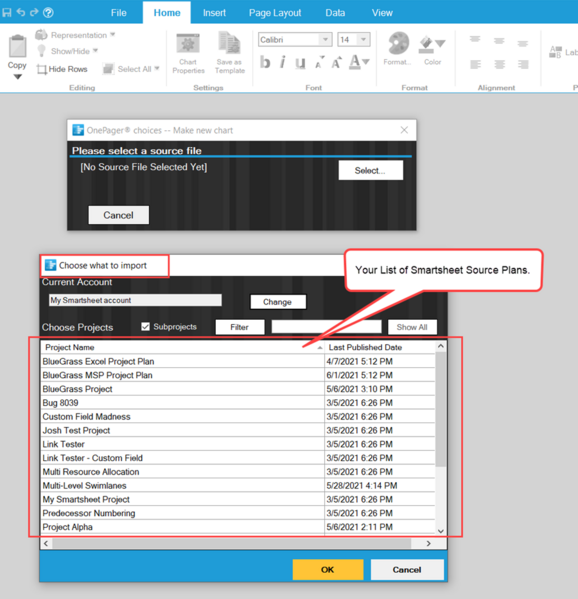Expand the font size 14 dropdown
Image resolution: width=578 pixels, height=599 pixels.
(363, 39)
